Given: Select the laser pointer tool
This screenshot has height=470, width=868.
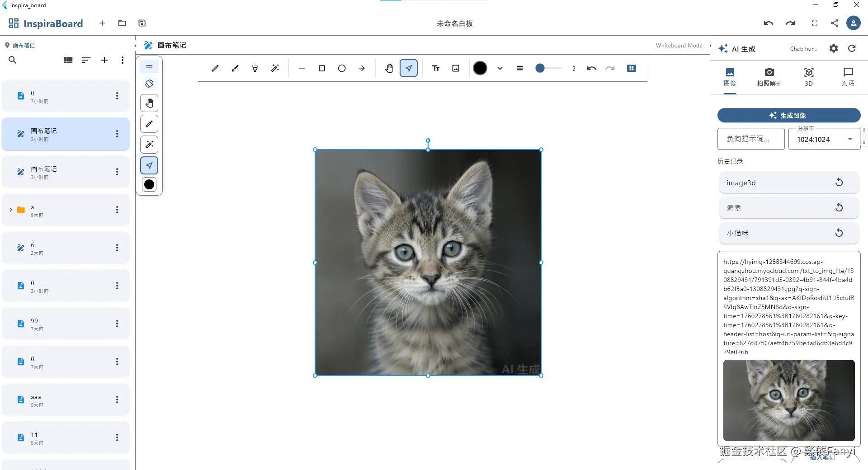Looking at the screenshot, I should tap(255, 68).
